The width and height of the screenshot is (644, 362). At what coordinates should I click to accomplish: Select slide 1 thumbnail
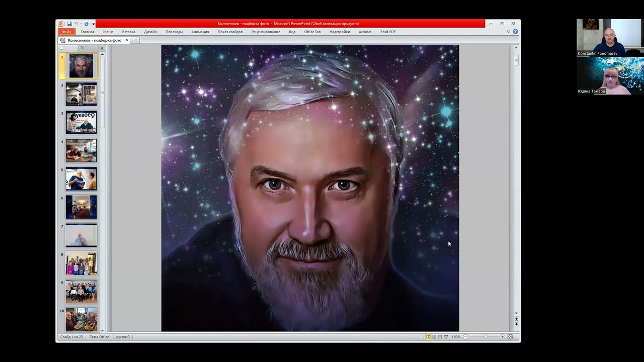[x=81, y=66]
